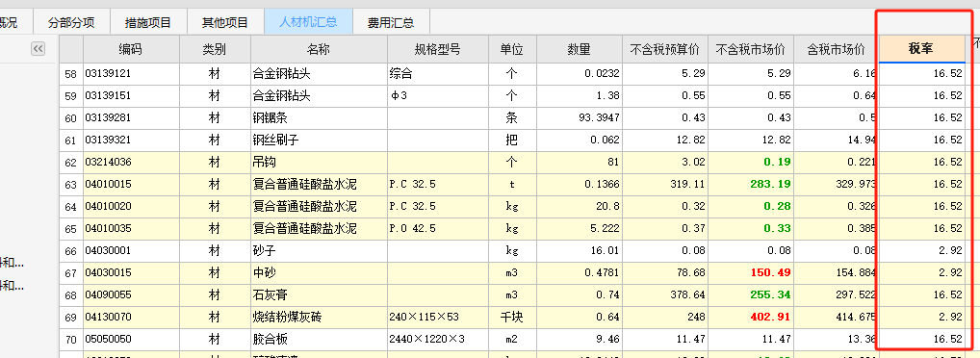
Task: Select code cell 03139321
Action: click(131, 140)
